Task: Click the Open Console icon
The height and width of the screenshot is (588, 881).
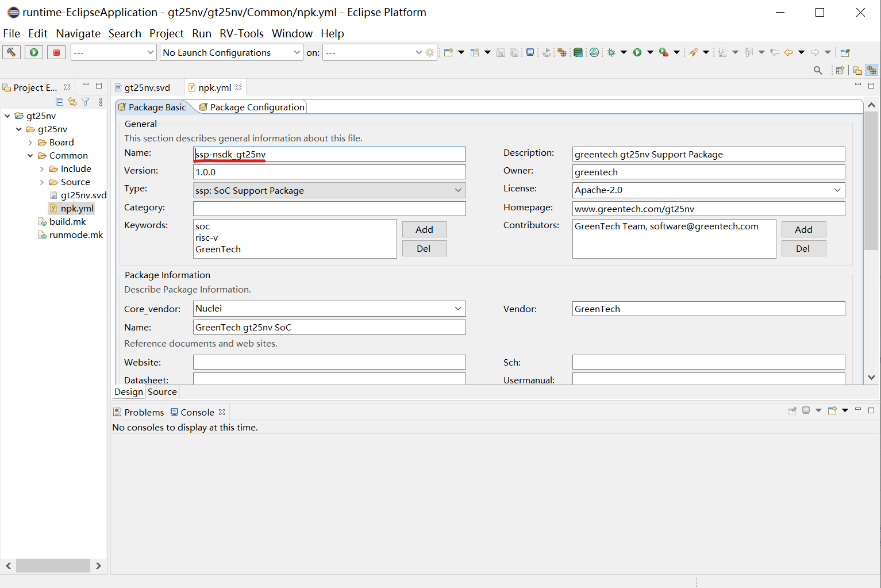Action: (832, 410)
